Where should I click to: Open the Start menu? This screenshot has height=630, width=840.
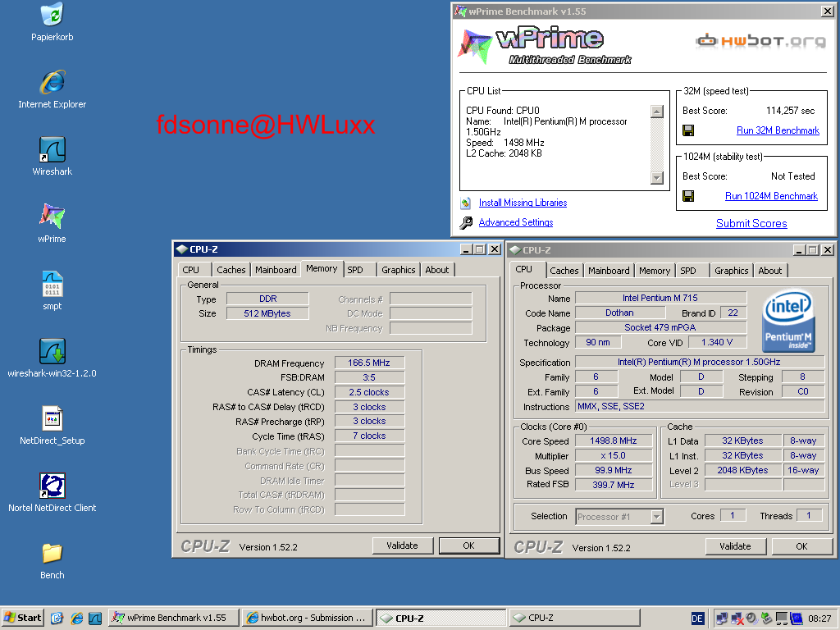point(22,618)
